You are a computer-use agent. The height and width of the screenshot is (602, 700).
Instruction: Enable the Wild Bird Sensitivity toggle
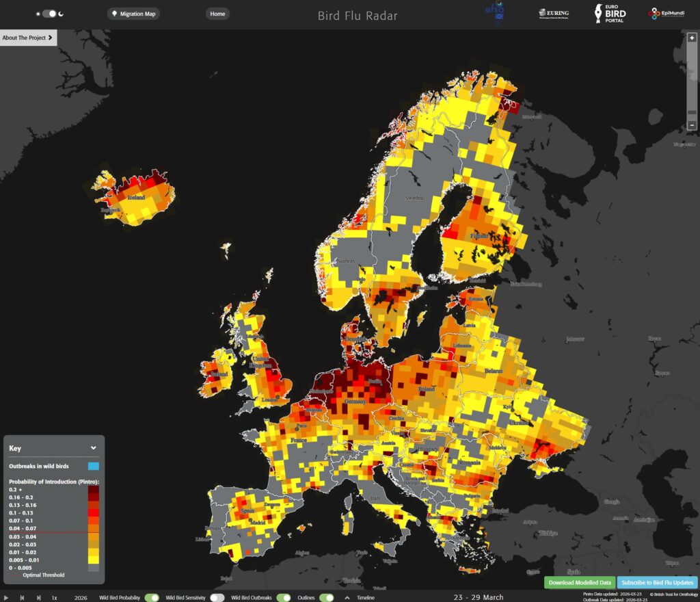(217, 597)
